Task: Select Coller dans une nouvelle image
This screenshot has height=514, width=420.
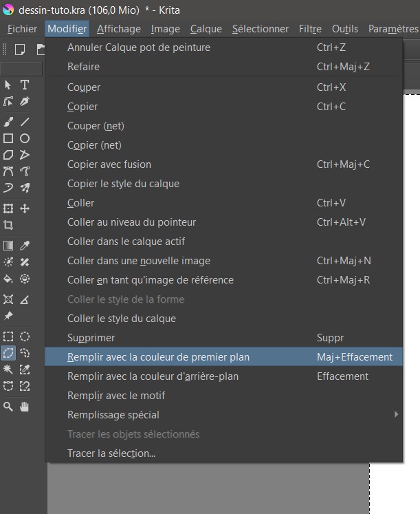Action: [138, 261]
